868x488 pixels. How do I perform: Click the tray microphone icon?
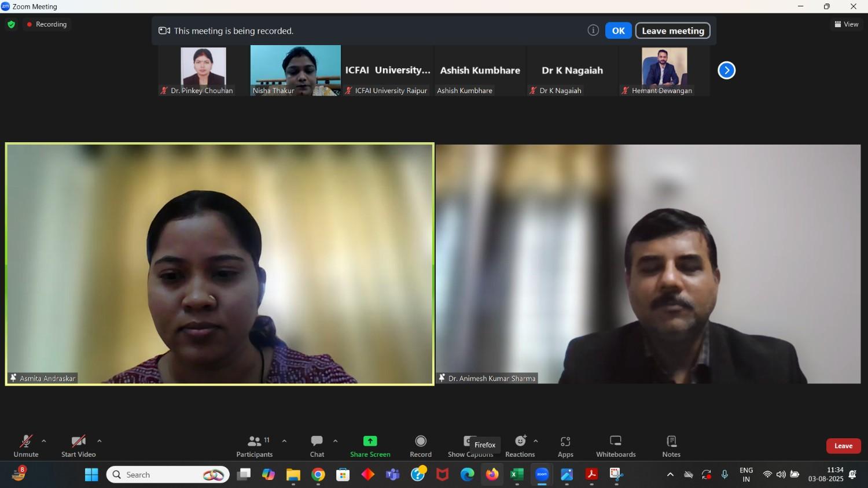[724, 475]
